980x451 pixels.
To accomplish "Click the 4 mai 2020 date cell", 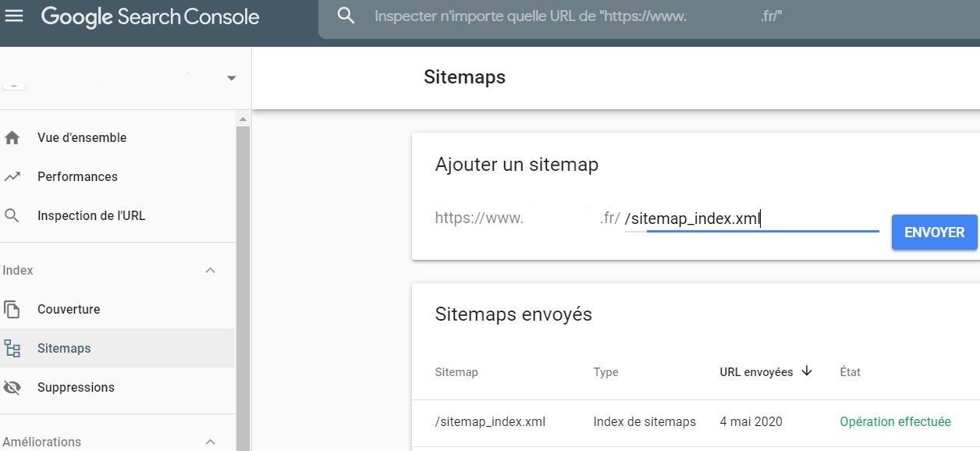I will coord(751,421).
